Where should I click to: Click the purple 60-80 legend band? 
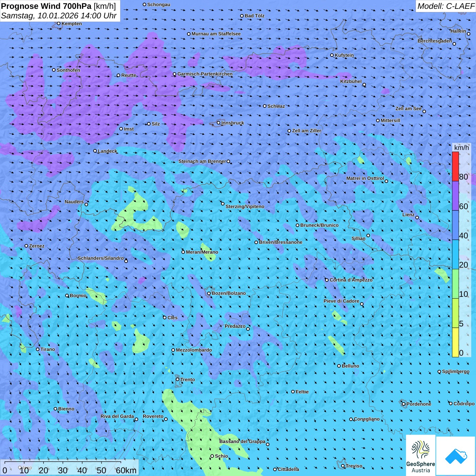pyautogui.click(x=455, y=196)
